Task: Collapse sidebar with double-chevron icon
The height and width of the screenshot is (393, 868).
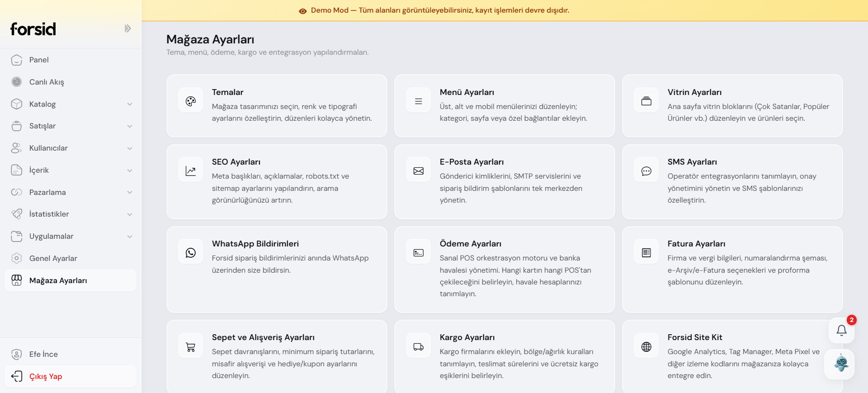Action: tap(128, 28)
